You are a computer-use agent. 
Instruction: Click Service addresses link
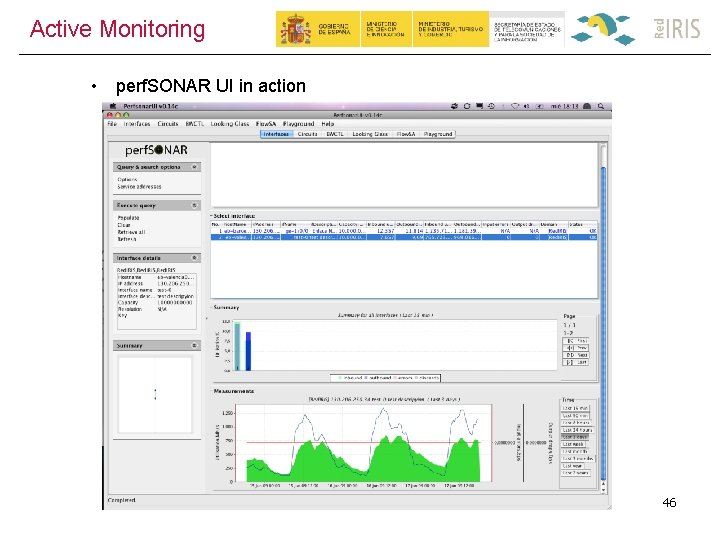pos(139,187)
